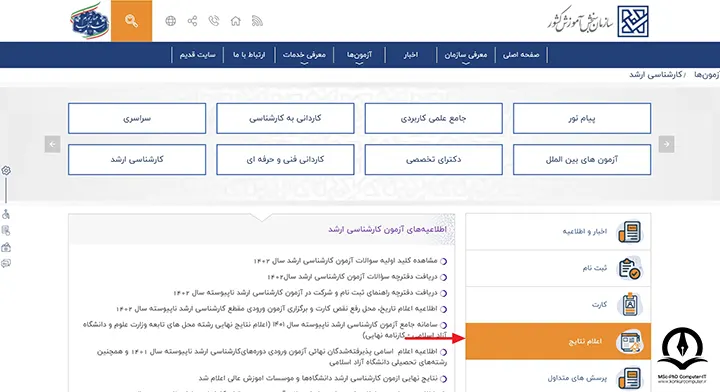Open the سایت قدیم menu item
The height and width of the screenshot is (392, 720).
197,55
